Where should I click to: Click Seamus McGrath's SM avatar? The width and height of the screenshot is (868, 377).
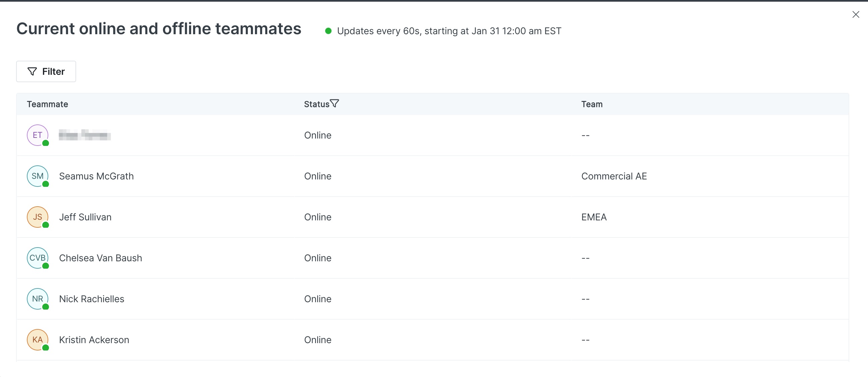[38, 176]
